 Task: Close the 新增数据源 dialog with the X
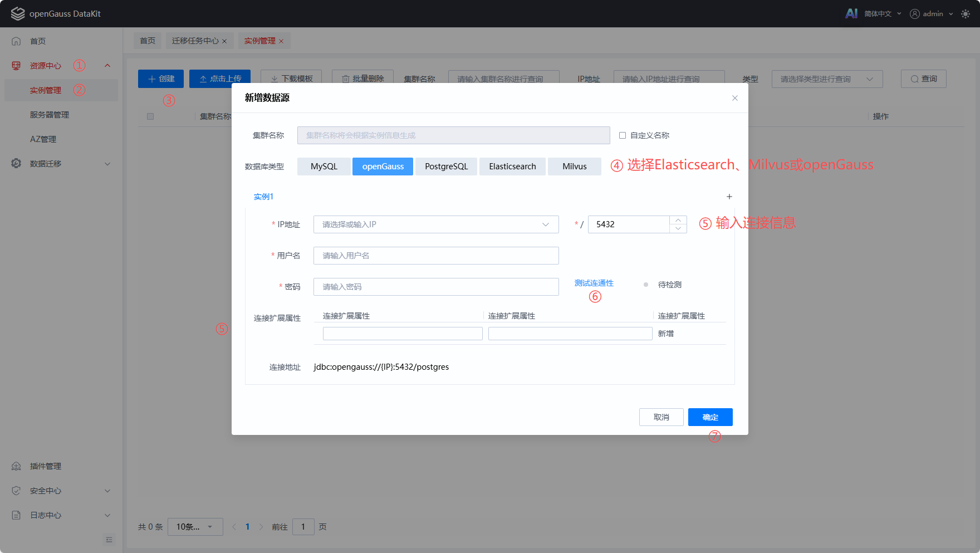[x=735, y=98]
